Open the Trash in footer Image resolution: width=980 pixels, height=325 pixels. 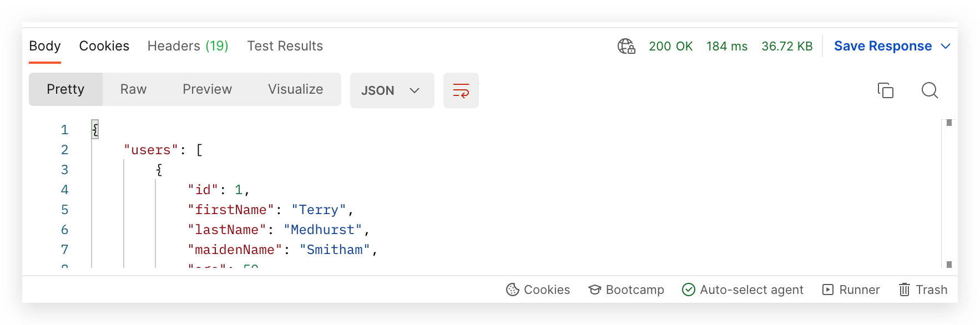tap(923, 290)
